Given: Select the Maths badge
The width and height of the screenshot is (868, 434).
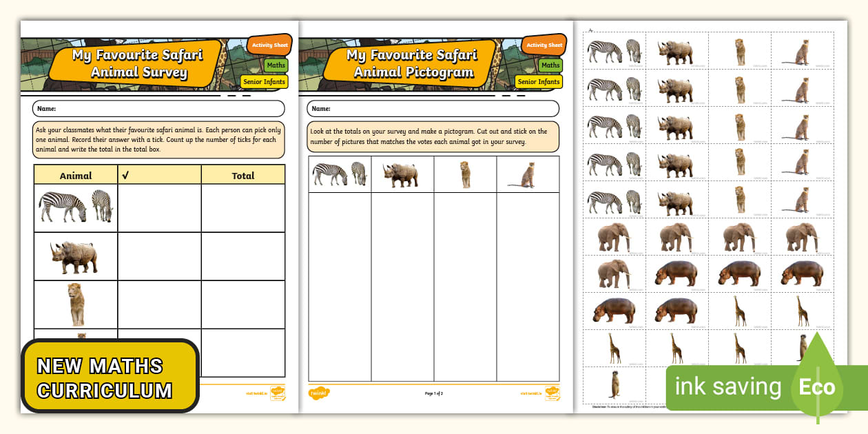Looking at the screenshot, I should [276, 65].
